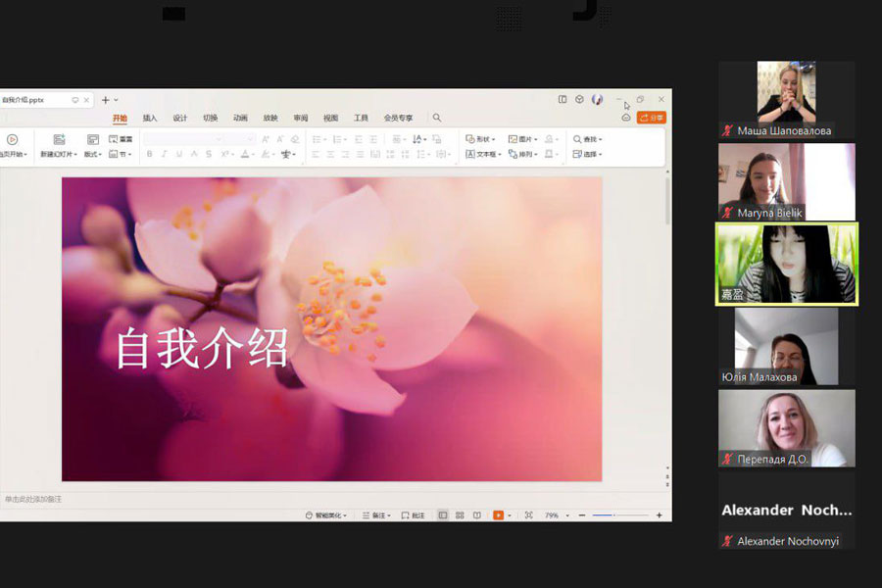The image size is (882, 588).
Task: Switch to reading view in status bar
Action: pyautogui.click(x=477, y=514)
